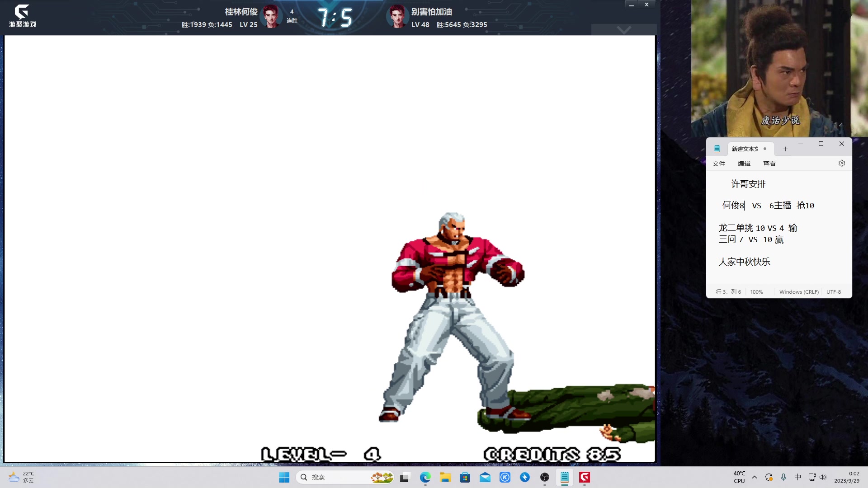Expand the game lobby chevron dropdown
The image size is (868, 488).
(624, 30)
